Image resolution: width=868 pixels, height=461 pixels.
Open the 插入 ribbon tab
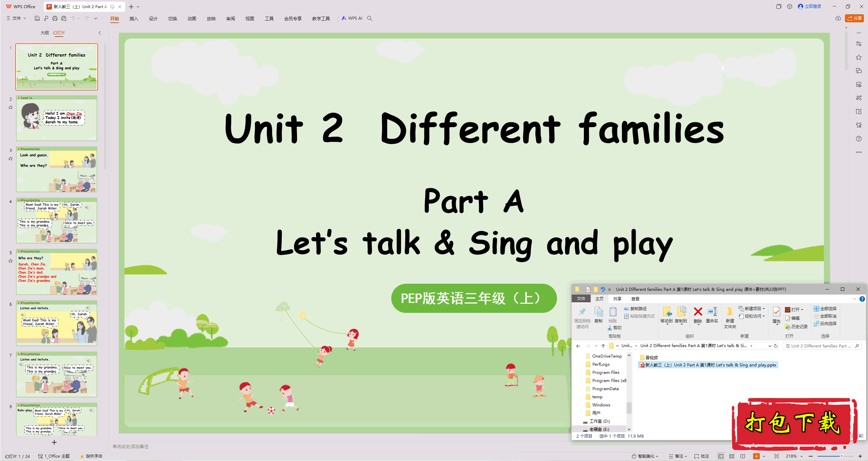pyautogui.click(x=134, y=19)
